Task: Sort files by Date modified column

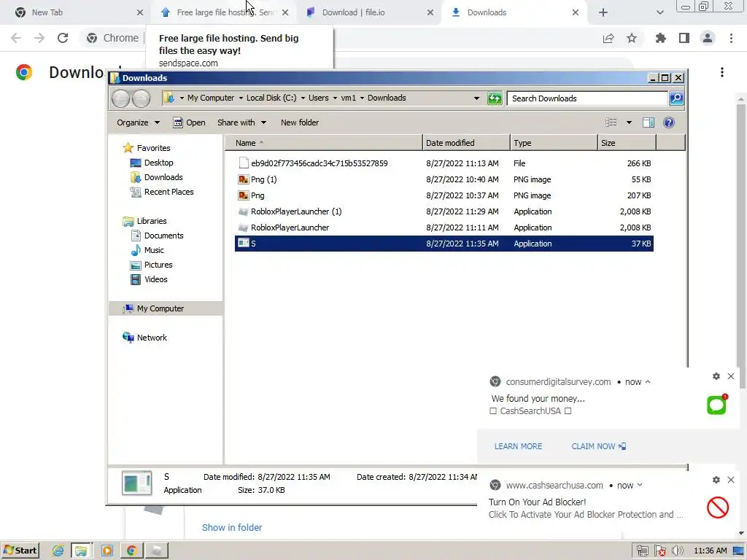Action: (466, 143)
